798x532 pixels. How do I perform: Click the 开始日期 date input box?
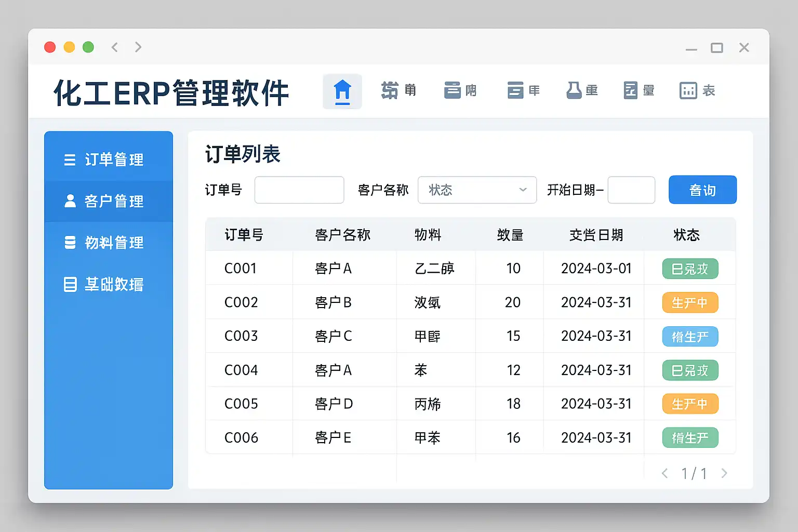click(x=631, y=190)
